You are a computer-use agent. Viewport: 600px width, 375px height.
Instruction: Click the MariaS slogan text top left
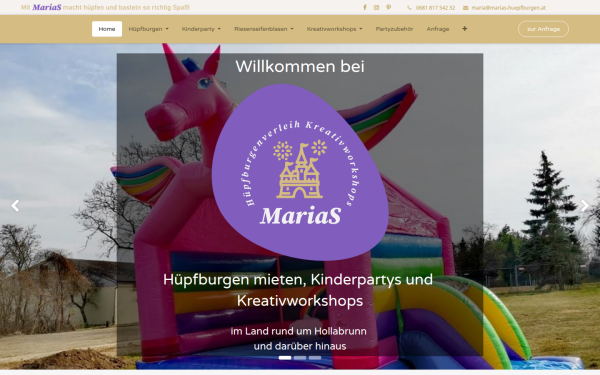[105, 7]
